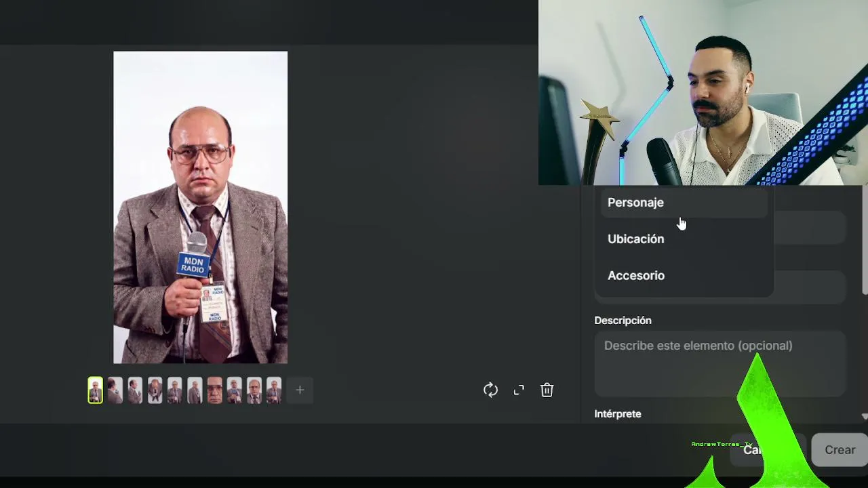Click the Descripción label text

point(623,321)
